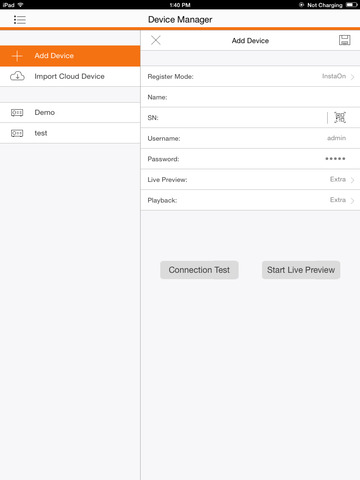Screen dimensions: 360x480
Task: Click the InstaOn register mode value
Action: (x=334, y=76)
